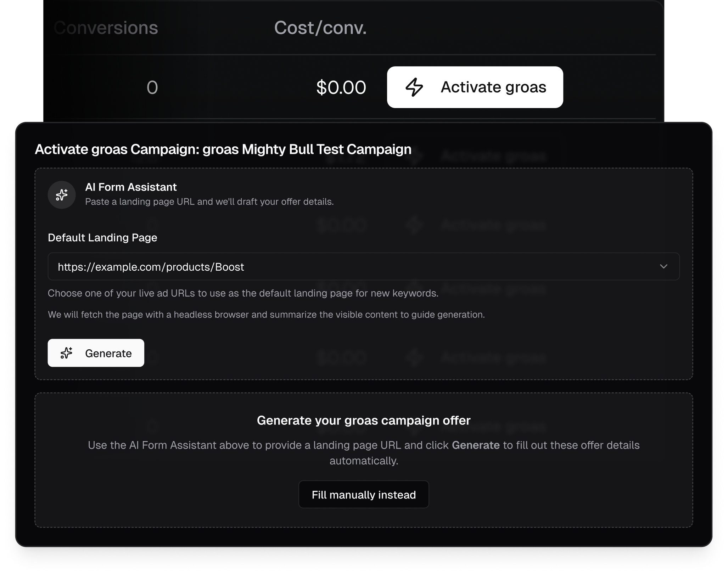Select the $0.00 cost per conversion value

click(x=341, y=88)
